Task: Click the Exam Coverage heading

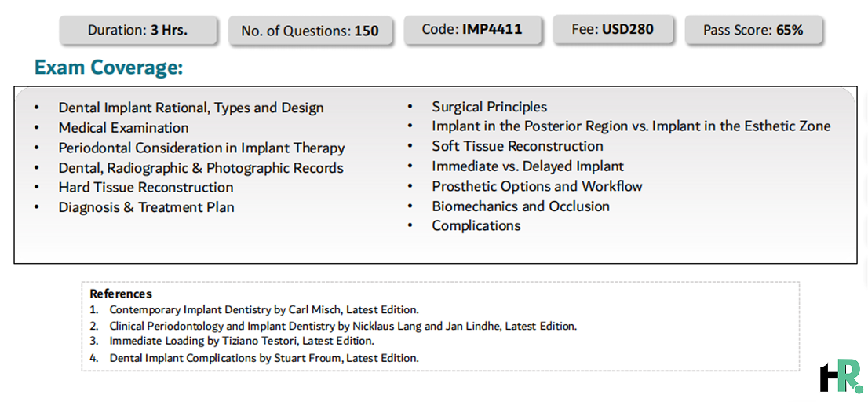Action: (x=108, y=68)
